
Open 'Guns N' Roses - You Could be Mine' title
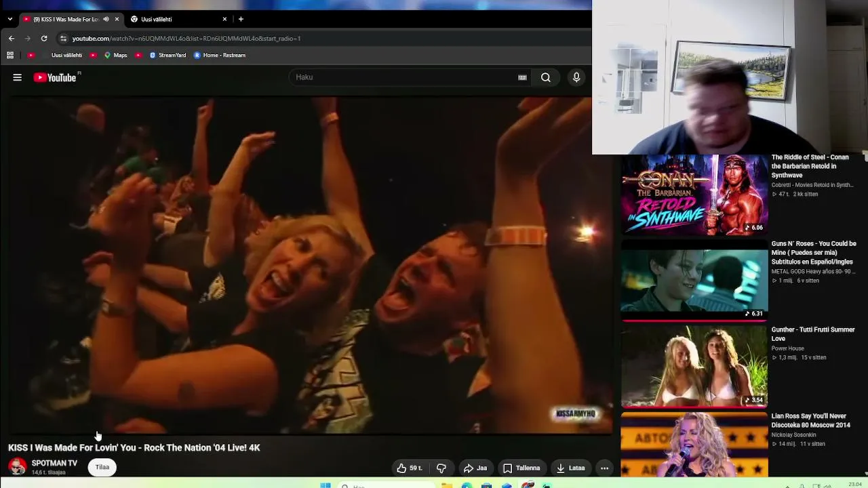coord(814,252)
